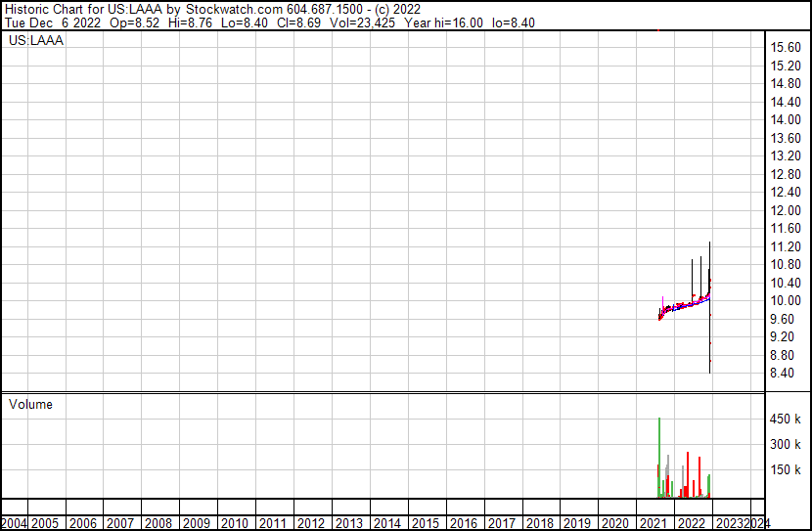This screenshot has width=812, height=531.
Task: Click the tallest green volume bar
Action: click(659, 458)
